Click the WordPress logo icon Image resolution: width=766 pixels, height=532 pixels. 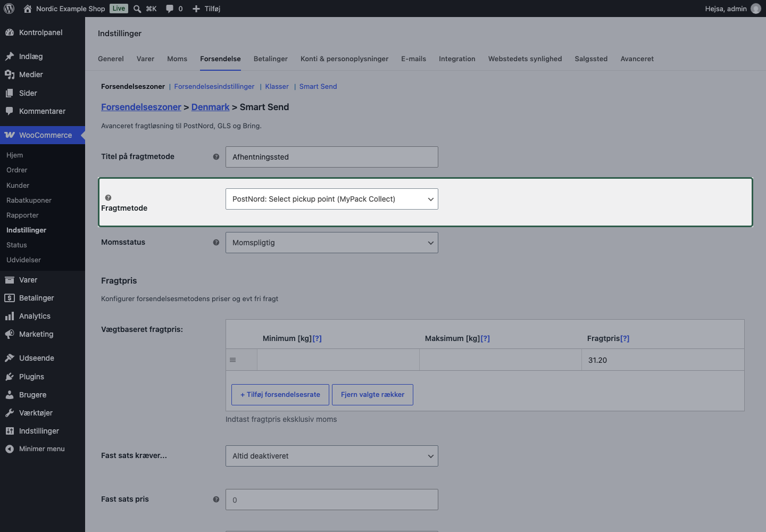click(9, 9)
